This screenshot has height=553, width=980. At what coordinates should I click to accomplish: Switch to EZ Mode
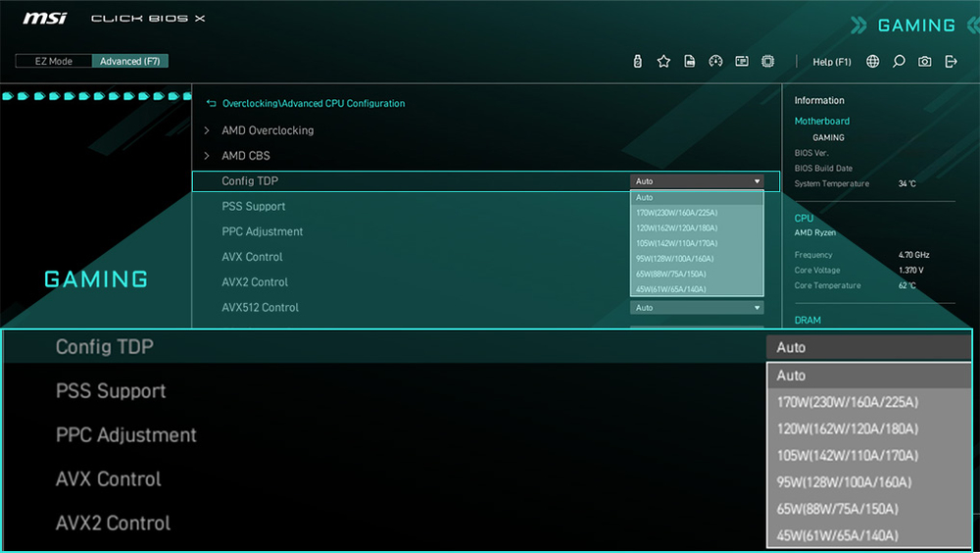point(54,61)
